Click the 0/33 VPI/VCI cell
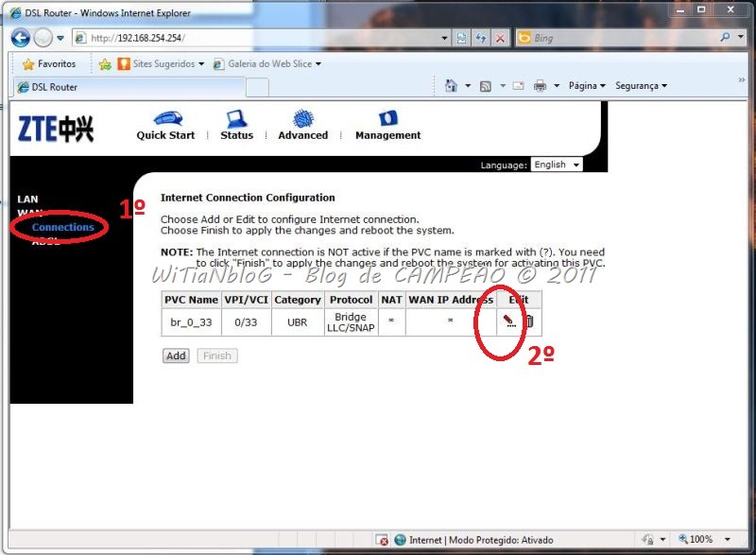756x555 pixels. 247,322
